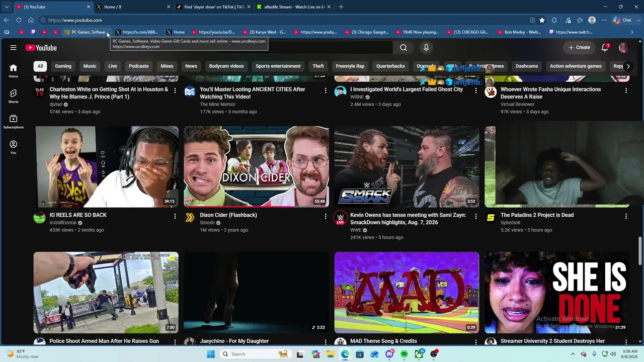Click the Windows Start button

(211, 354)
